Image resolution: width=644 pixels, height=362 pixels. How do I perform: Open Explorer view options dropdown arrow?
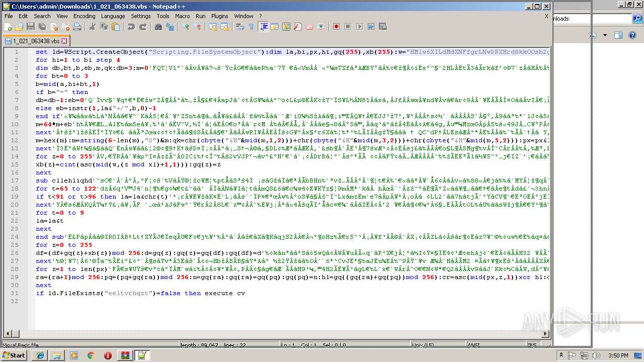[x=605, y=35]
